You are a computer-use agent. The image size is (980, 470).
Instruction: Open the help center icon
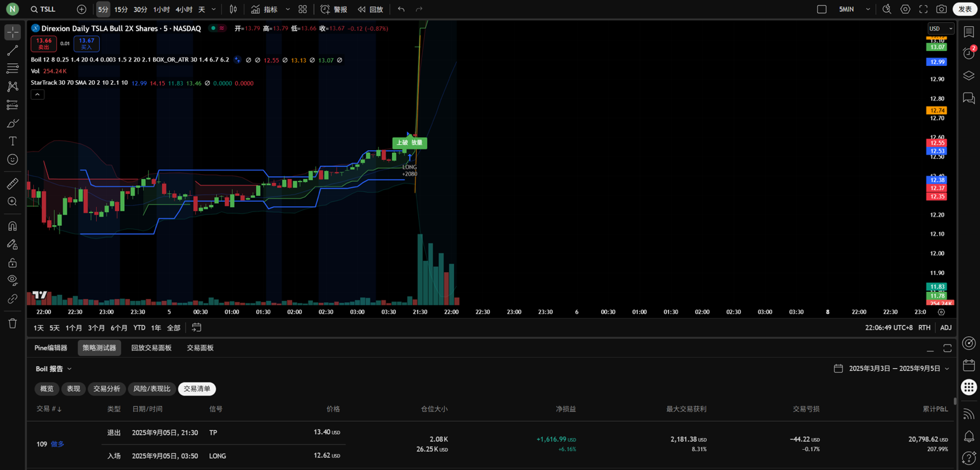[x=969, y=458]
